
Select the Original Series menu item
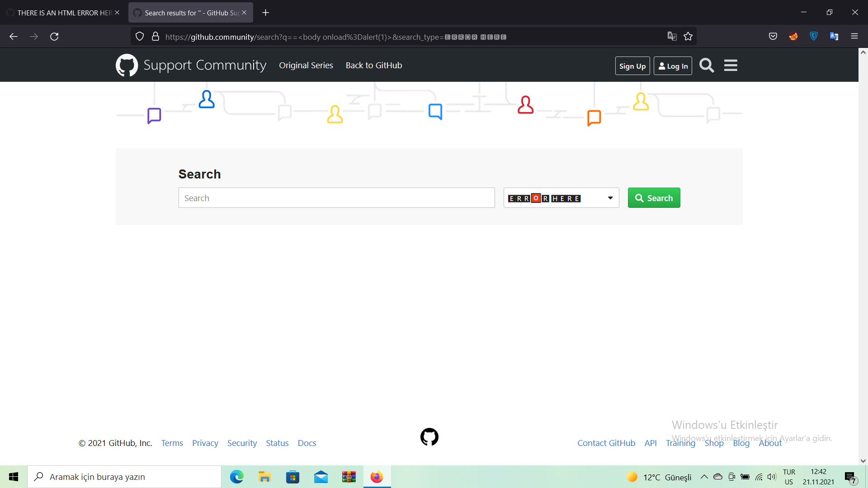click(306, 65)
